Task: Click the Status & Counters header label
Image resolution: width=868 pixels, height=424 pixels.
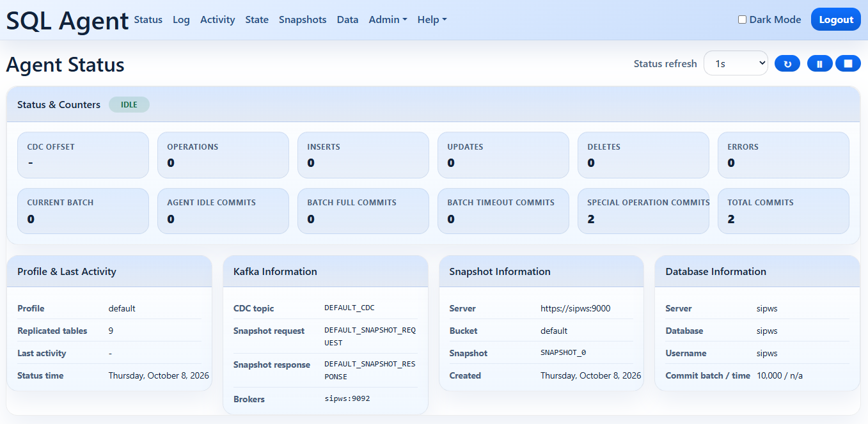Action: pos(59,105)
